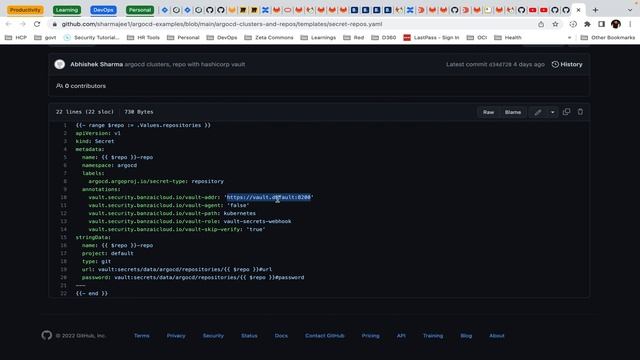
Task: Click the downloads icon next to the star
Action: coord(573,24)
